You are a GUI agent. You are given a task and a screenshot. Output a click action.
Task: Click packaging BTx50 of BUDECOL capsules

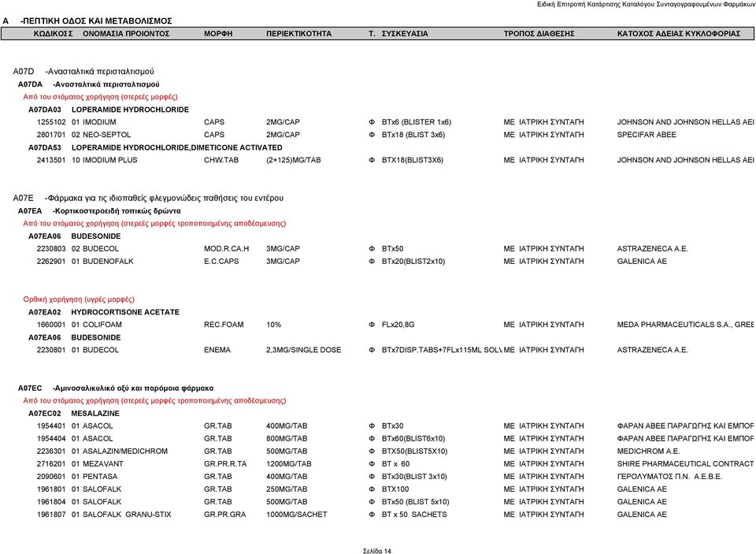pos(392,248)
